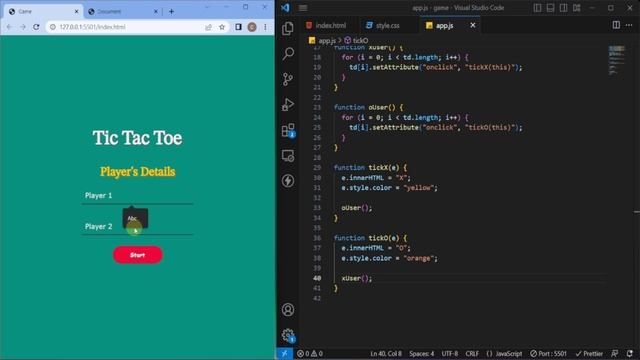Click the xUser(); call on line 40

(x=357, y=278)
